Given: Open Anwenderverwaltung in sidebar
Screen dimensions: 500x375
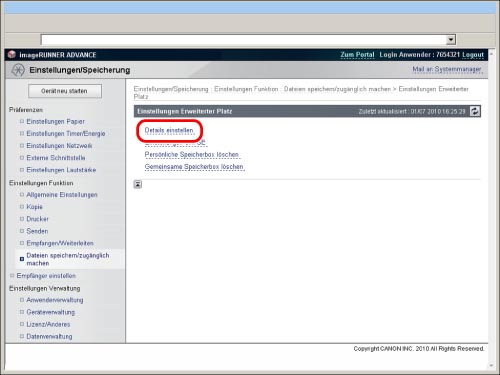Looking at the screenshot, I should pyautogui.click(x=55, y=300).
